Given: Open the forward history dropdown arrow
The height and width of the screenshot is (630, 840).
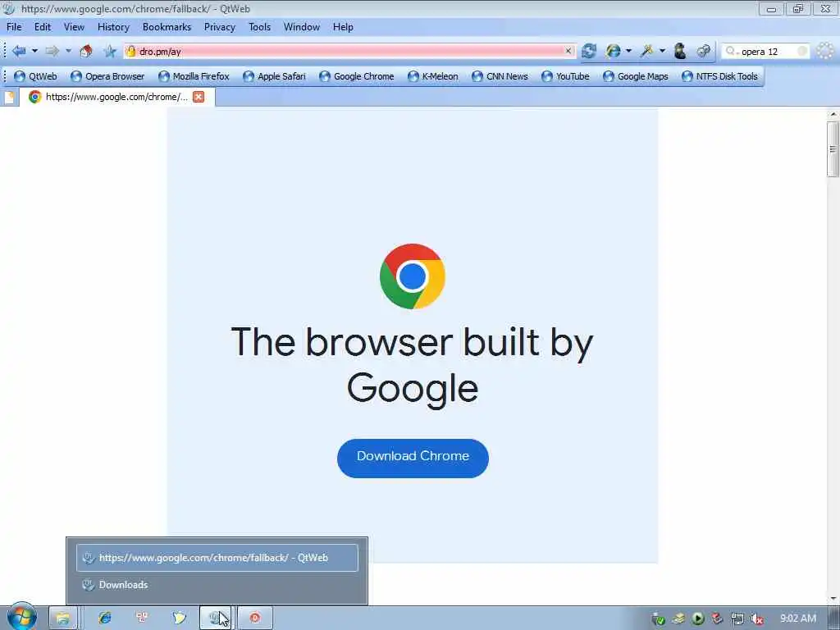Looking at the screenshot, I should [68, 52].
